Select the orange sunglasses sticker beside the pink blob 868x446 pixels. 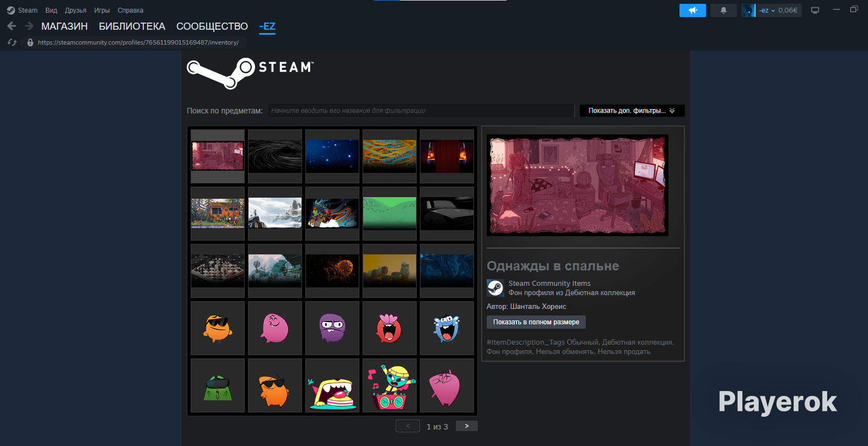(x=218, y=328)
